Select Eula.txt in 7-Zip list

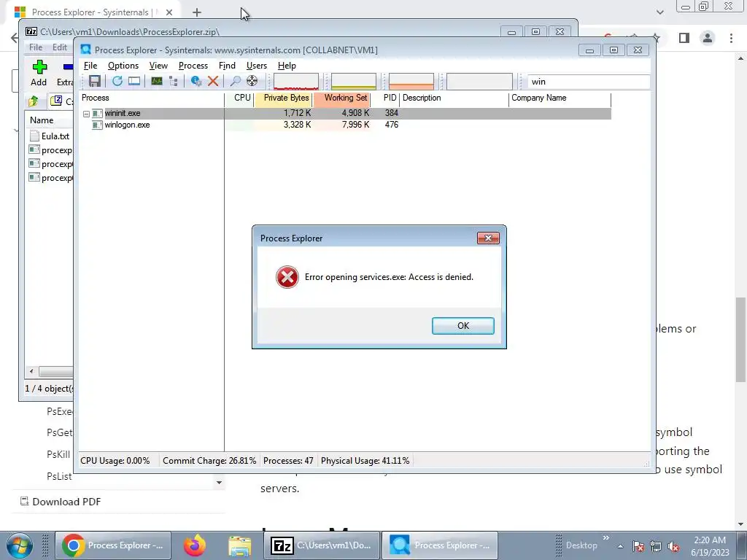(55, 136)
